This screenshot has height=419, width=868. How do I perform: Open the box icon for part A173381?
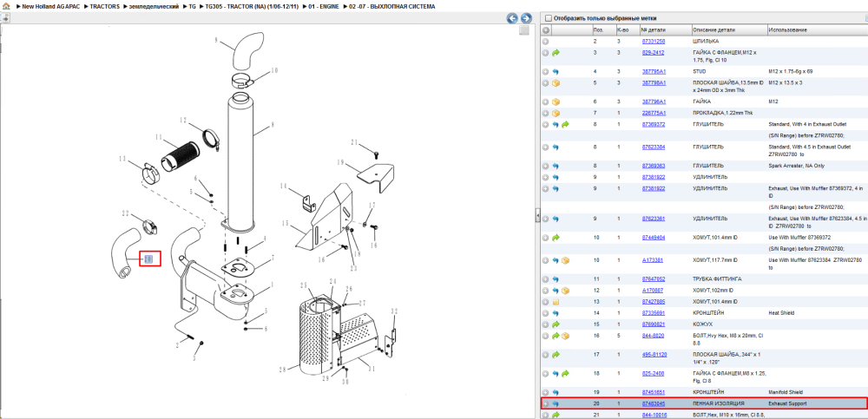[565, 260]
